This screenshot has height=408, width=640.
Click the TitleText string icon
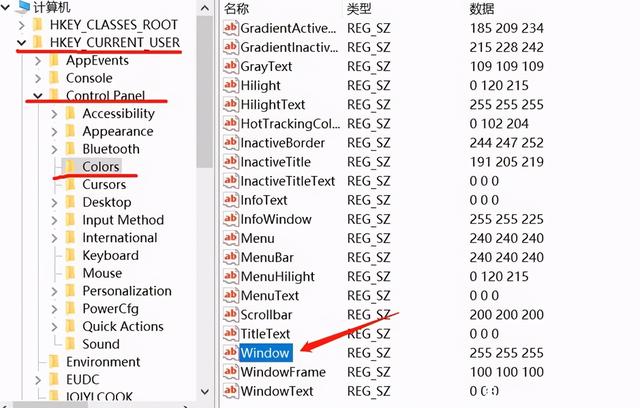coord(230,334)
